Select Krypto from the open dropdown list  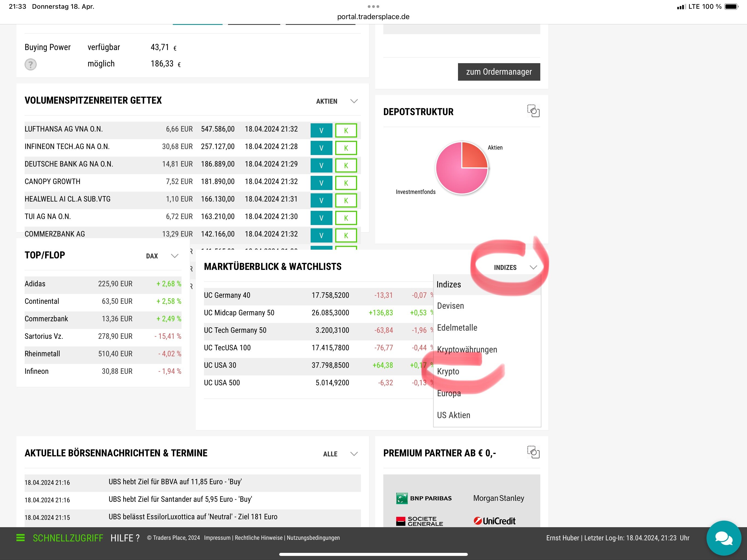(448, 372)
